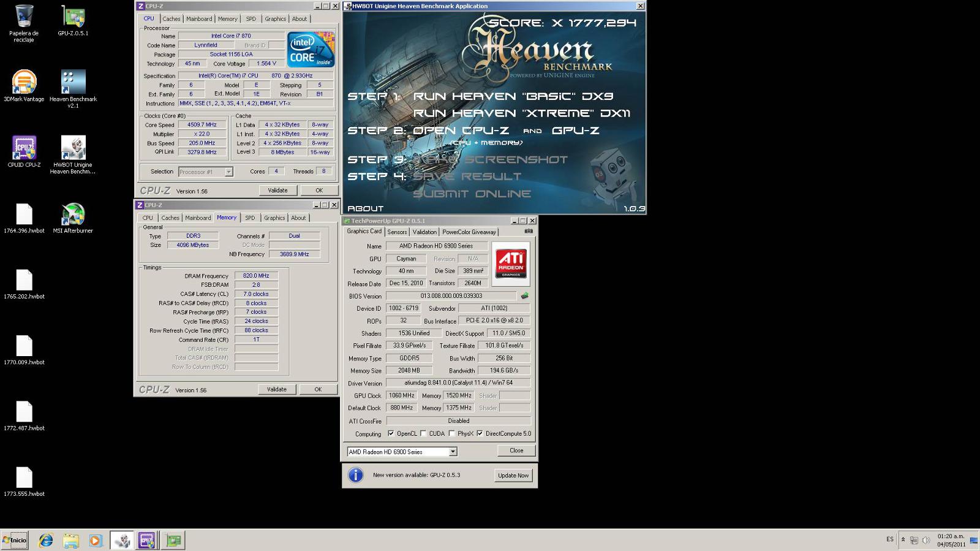Click the Intel Core i7 logo in CPU-Z

311,49
